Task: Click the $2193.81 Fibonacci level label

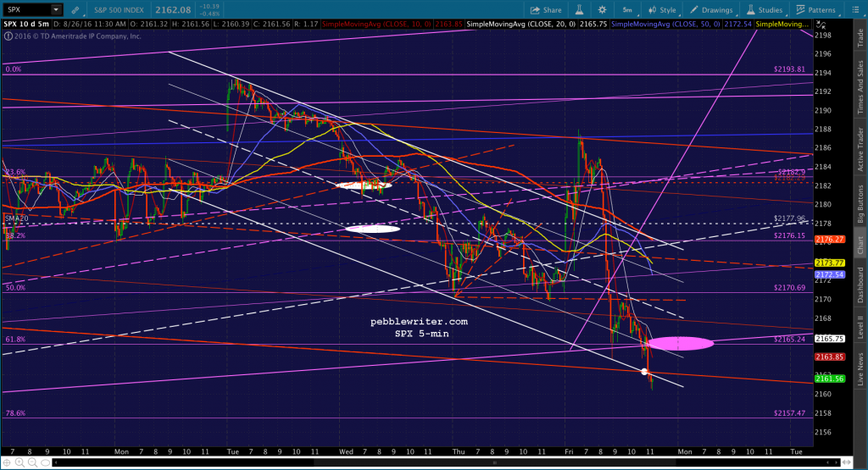Action: pos(789,69)
